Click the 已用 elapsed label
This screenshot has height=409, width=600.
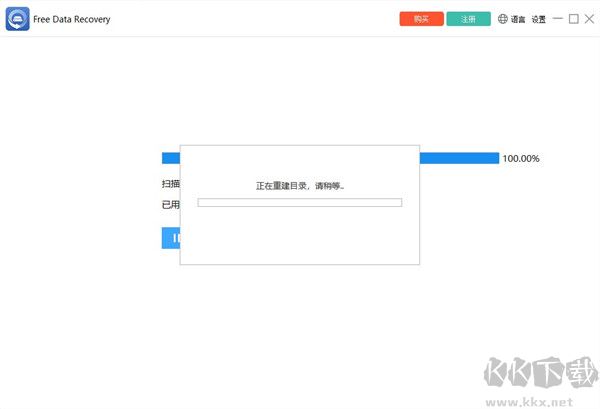[x=171, y=205]
